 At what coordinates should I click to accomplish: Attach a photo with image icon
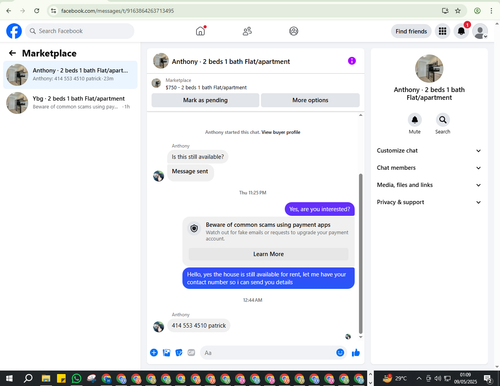pos(166,353)
